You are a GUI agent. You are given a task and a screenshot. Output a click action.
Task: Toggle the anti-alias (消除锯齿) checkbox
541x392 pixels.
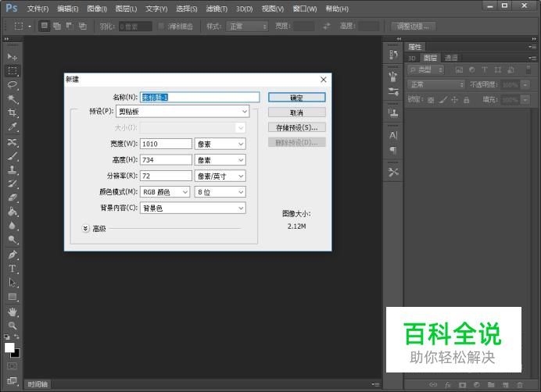(x=162, y=26)
